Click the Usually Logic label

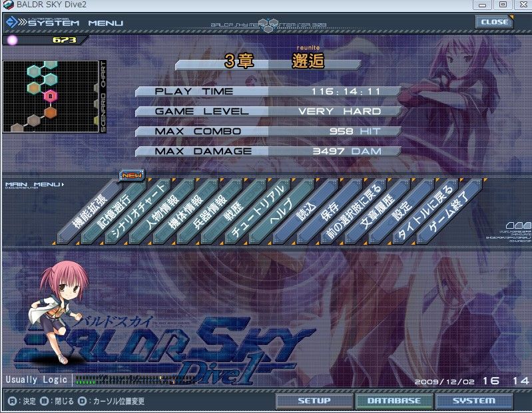click(37, 380)
